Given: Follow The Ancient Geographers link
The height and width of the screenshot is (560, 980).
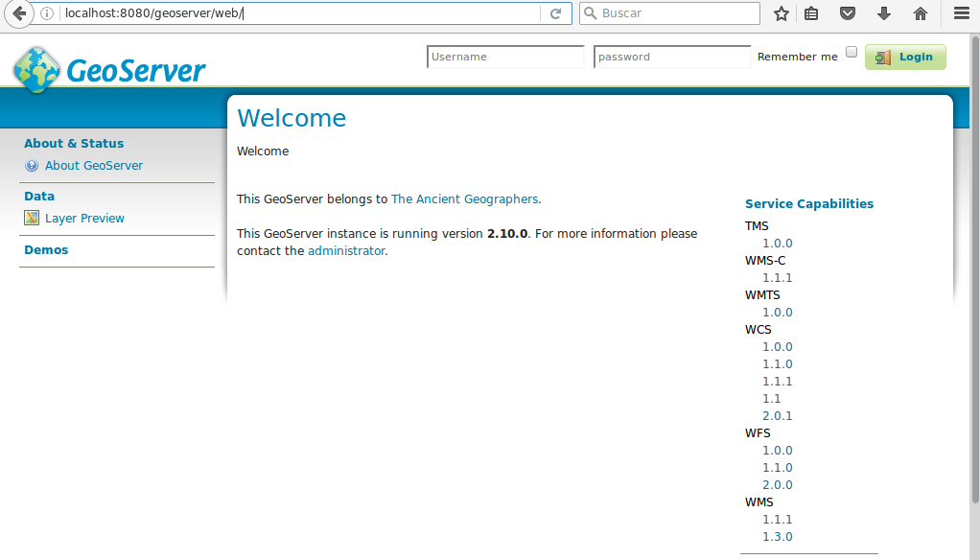Looking at the screenshot, I should [464, 198].
